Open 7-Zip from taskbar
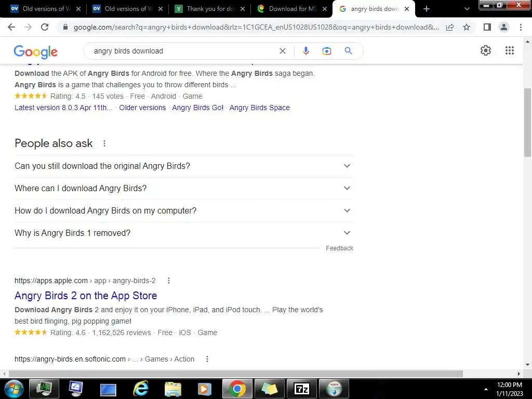Screen dimensions: 532x399 [x=302, y=389]
